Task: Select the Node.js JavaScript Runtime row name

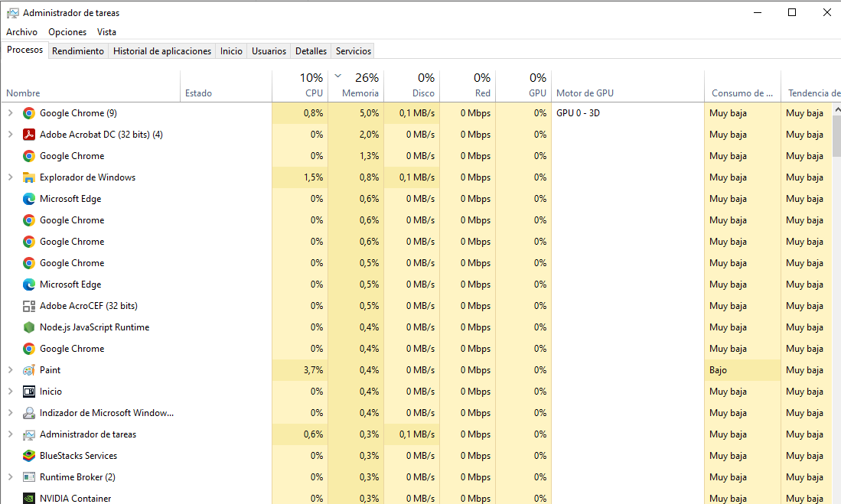Action: click(94, 327)
